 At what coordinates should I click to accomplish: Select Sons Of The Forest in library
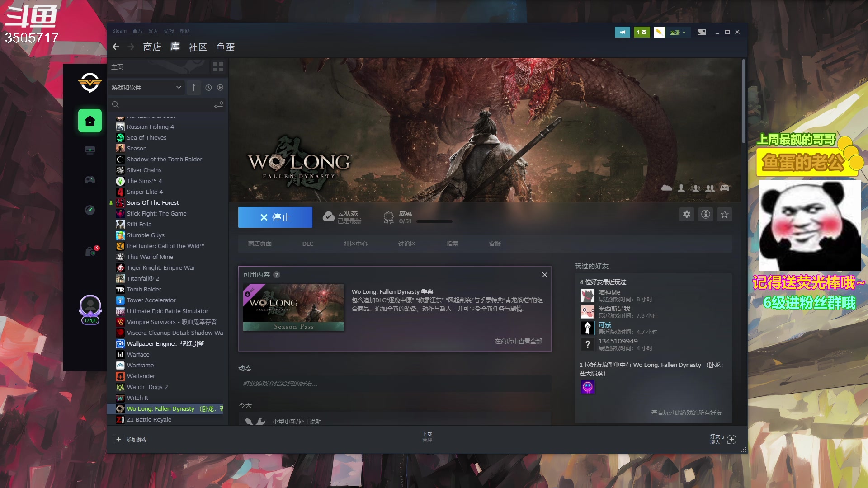[x=153, y=202]
